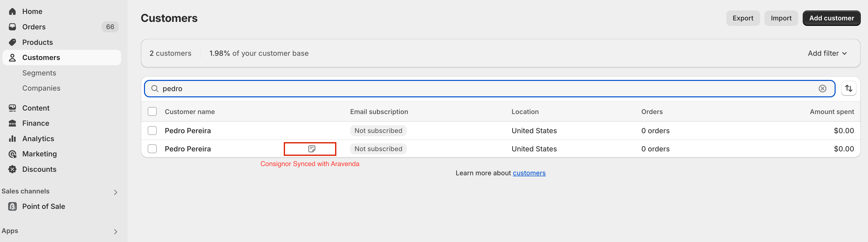Screen dimensions: 868x242
Task: Select the second Pedro Pereira checkbox
Action: click(x=152, y=149)
